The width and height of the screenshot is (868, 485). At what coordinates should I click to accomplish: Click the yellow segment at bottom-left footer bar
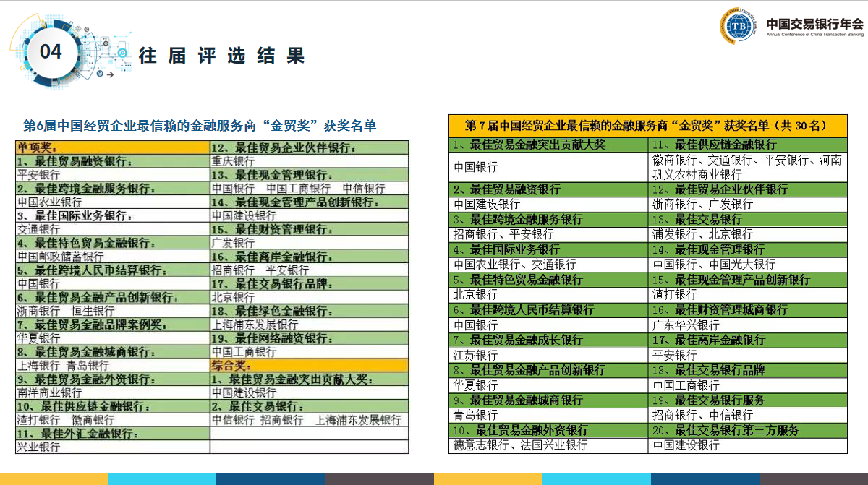click(54, 478)
